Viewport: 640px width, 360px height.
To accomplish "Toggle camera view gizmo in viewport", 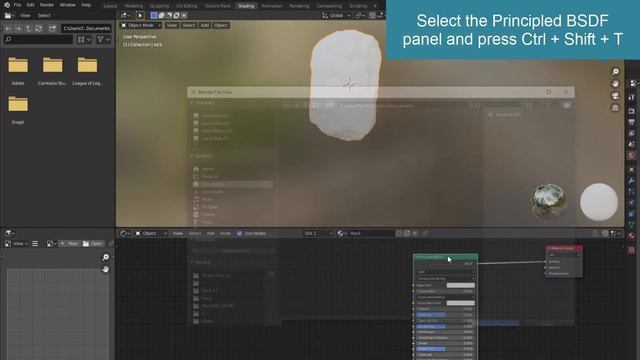I will point(615,96).
